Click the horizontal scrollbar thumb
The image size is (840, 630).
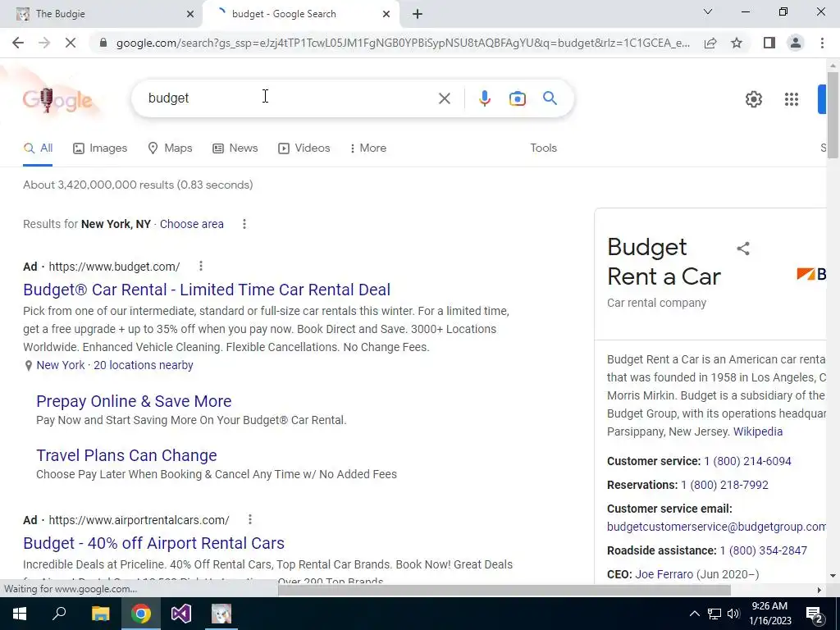tap(504, 590)
